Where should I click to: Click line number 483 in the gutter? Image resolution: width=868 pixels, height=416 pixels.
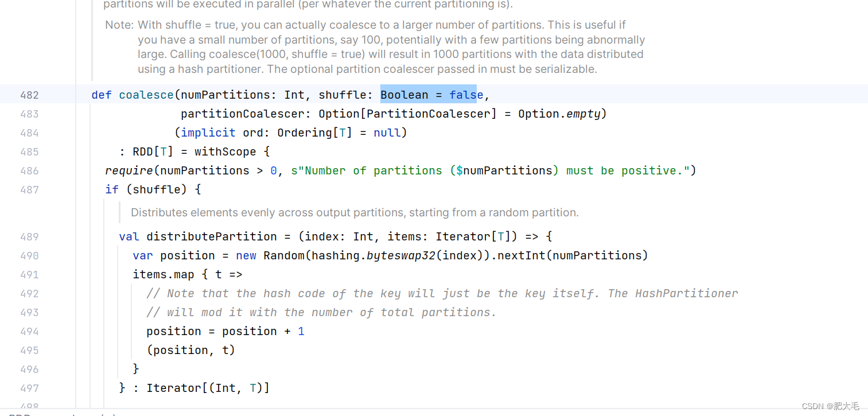point(29,114)
